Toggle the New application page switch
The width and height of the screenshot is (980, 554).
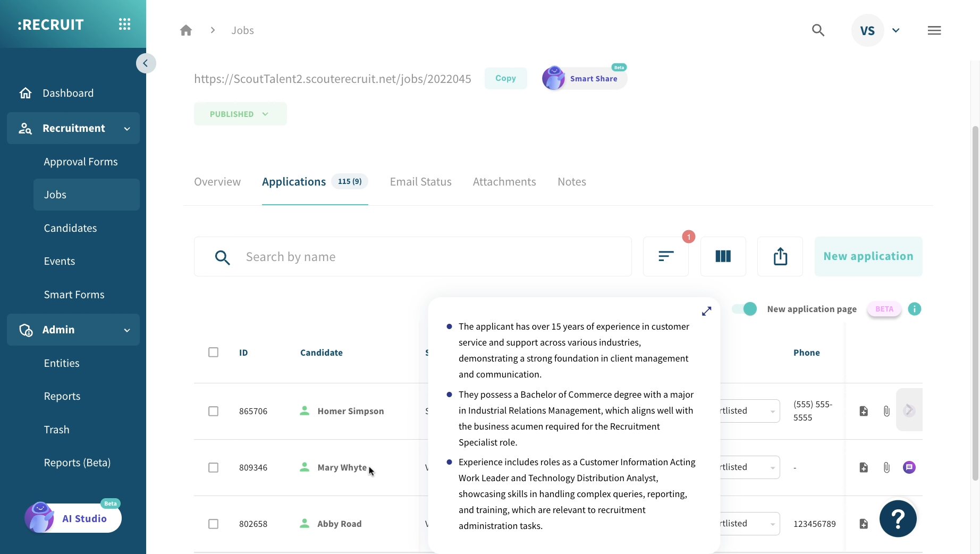click(x=744, y=309)
